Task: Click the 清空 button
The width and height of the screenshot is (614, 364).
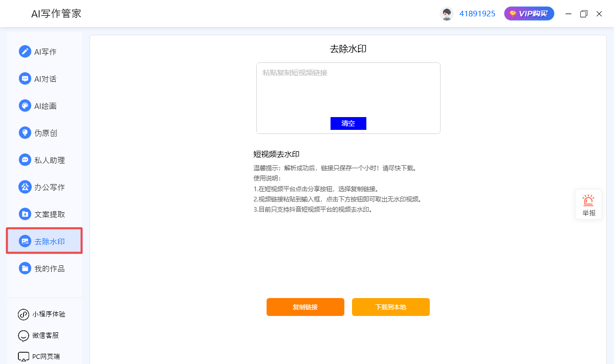Action: click(348, 123)
